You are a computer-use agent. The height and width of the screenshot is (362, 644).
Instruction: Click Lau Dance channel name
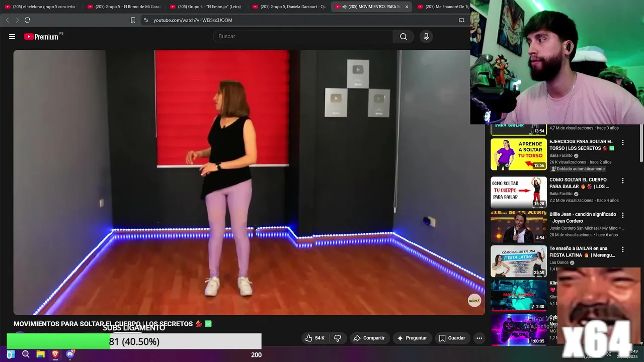point(559,262)
